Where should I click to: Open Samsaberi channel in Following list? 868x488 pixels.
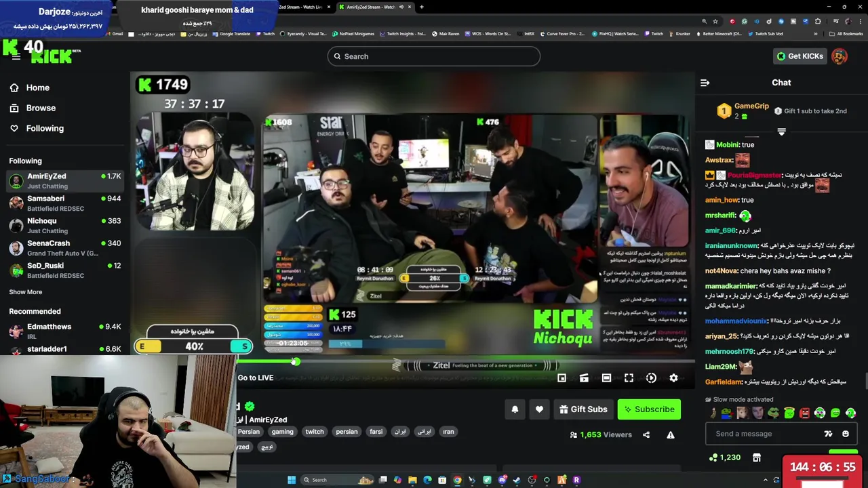coord(64,203)
